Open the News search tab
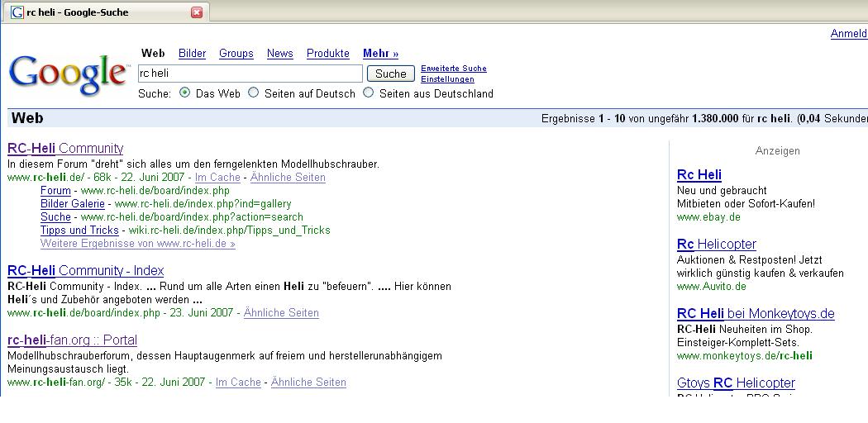Image resolution: width=868 pixels, height=423 pixels. 279,54
